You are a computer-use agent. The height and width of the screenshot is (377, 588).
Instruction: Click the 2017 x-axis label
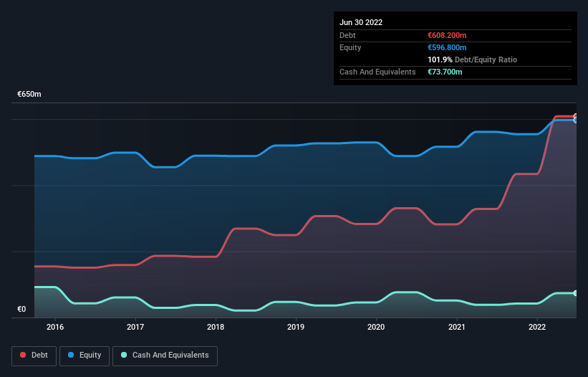point(135,327)
